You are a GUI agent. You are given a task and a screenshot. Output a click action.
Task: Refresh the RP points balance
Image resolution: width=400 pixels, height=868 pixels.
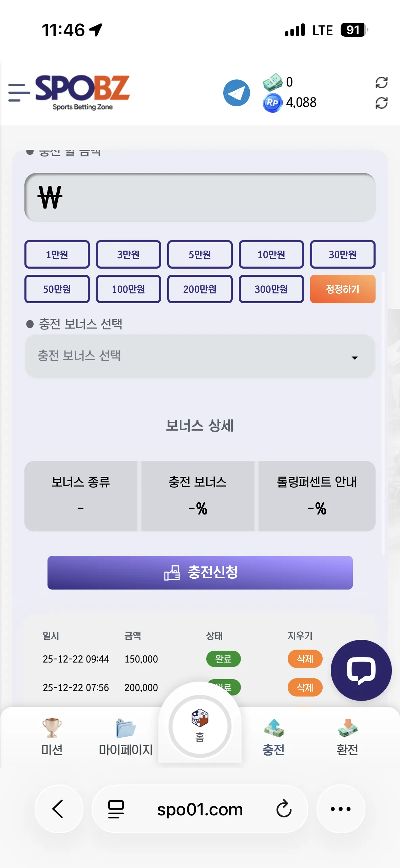pyautogui.click(x=381, y=103)
